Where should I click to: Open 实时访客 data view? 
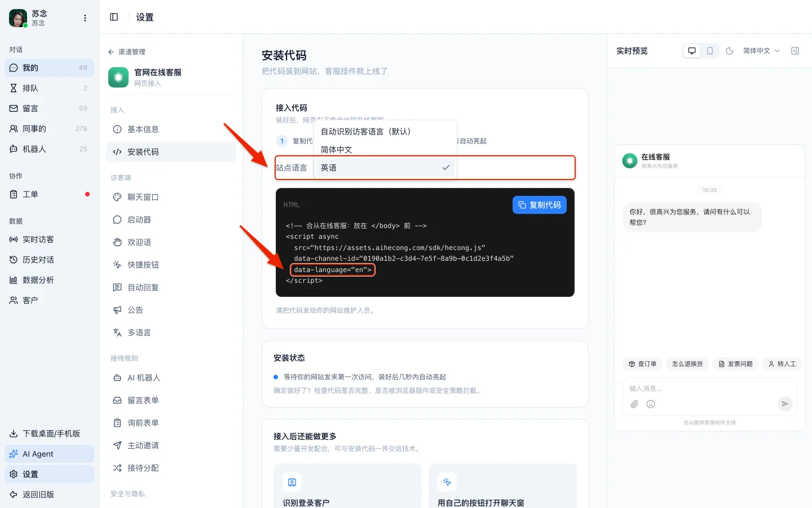49,239
